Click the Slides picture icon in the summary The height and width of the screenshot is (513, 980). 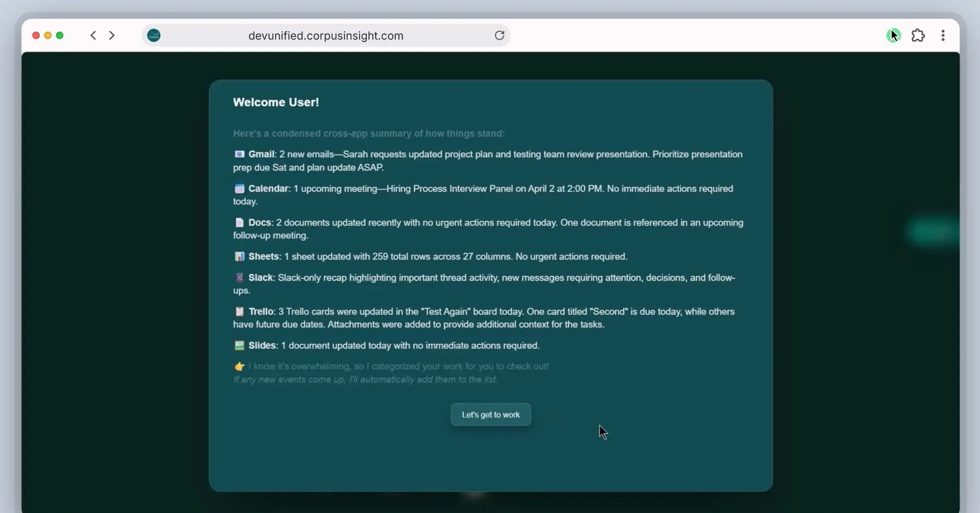239,345
